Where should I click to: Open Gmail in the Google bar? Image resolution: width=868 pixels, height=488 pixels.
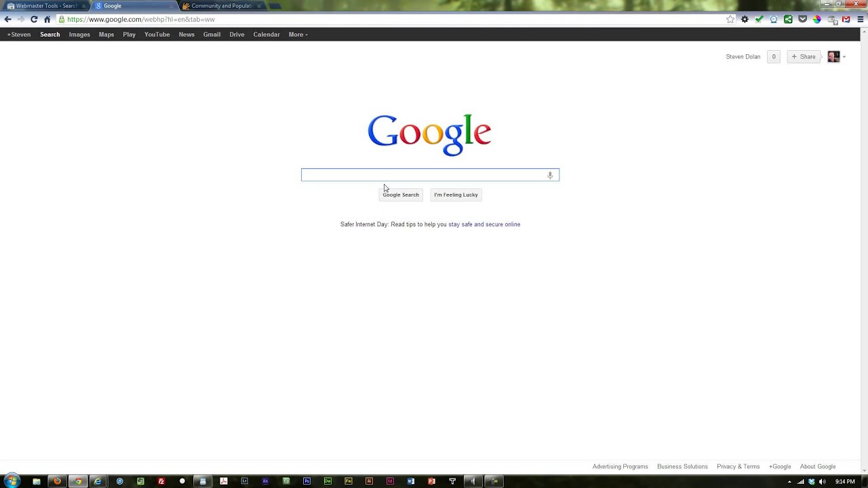[212, 35]
